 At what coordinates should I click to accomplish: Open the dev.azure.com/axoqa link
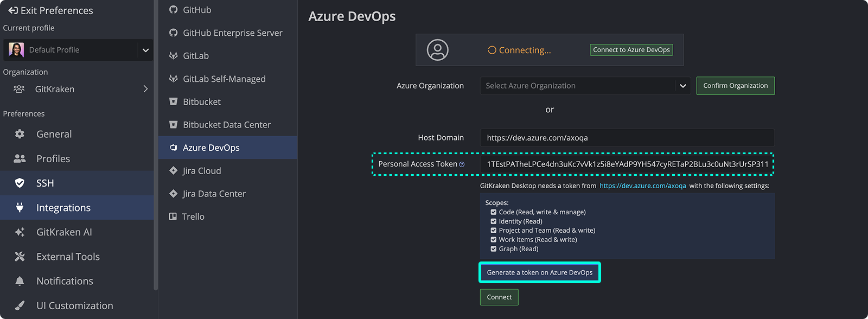coord(642,186)
